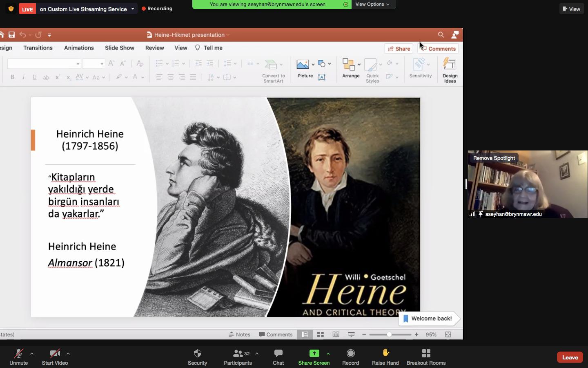This screenshot has height=368, width=588.
Task: Toggle strikethrough formatting
Action: coord(46,77)
